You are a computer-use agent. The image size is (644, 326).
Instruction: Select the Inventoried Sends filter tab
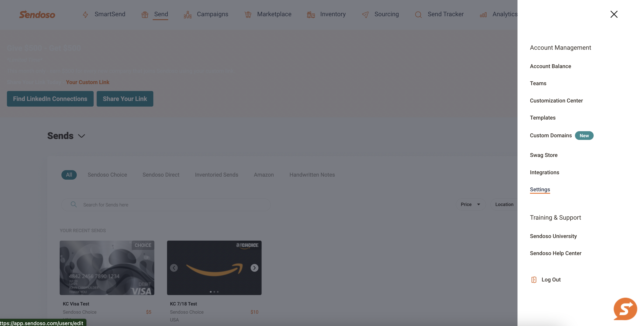click(216, 175)
